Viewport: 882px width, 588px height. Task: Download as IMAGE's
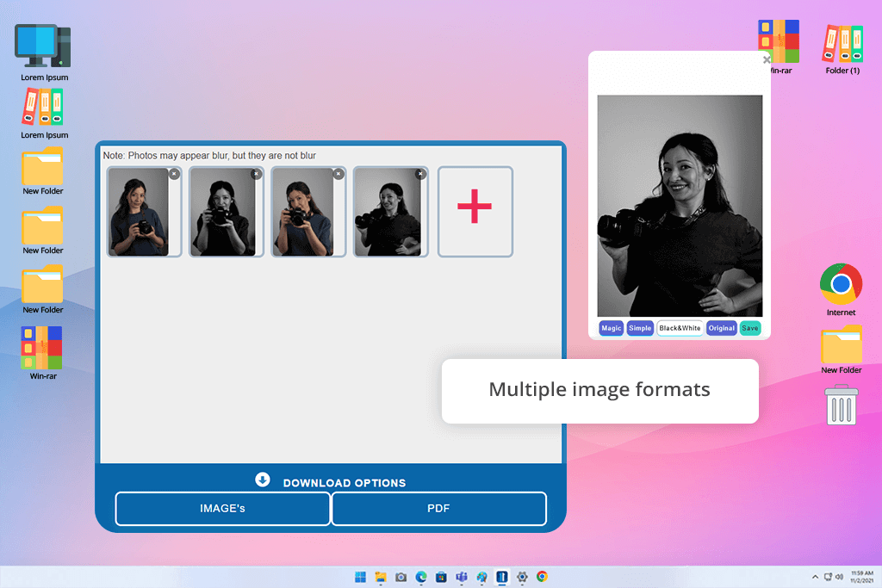click(x=222, y=509)
